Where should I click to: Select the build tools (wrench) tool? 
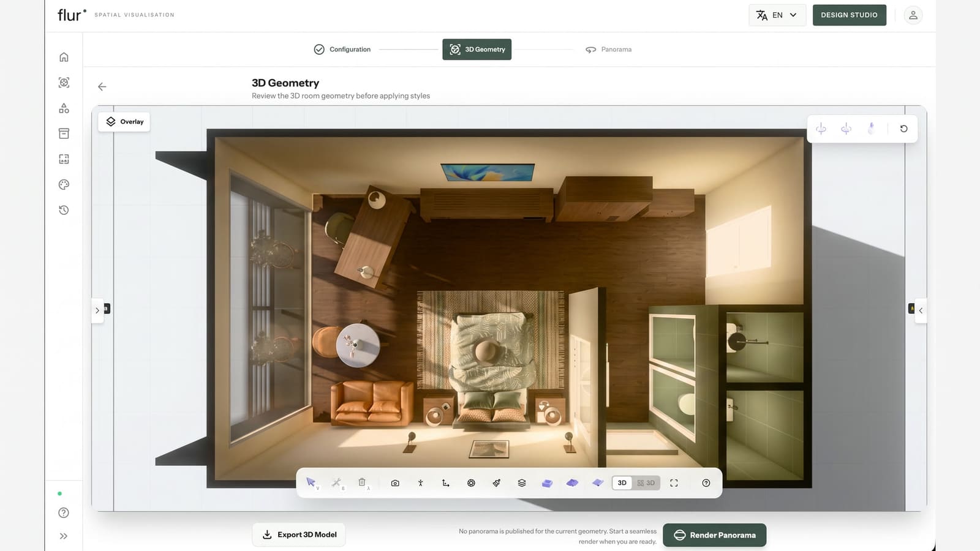[x=336, y=482]
